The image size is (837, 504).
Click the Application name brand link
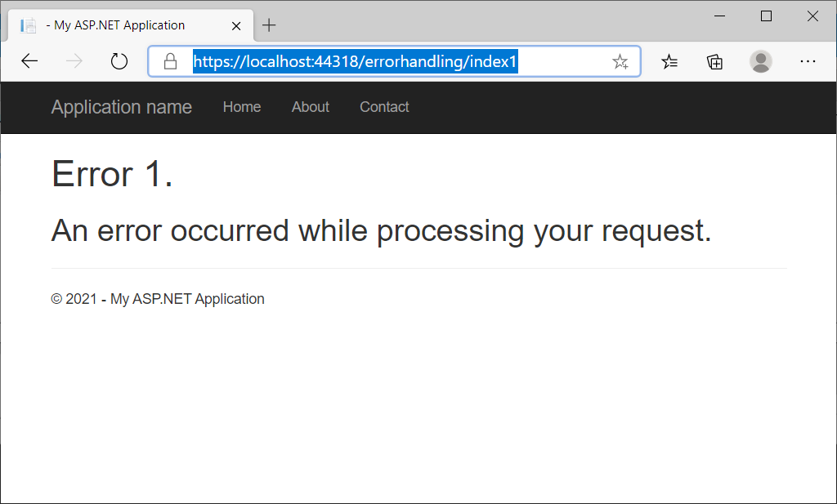point(122,107)
